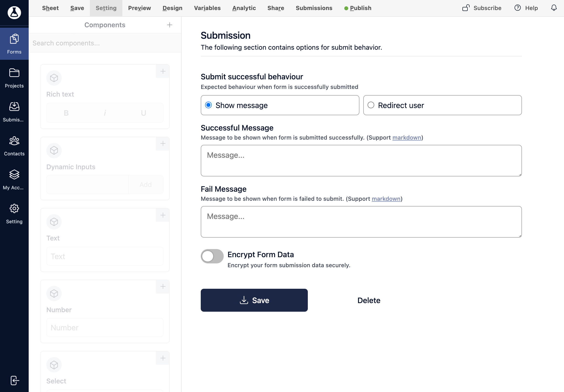Click the Subscribe text link
Image resolution: width=564 pixels, height=392 pixels.
pyautogui.click(x=487, y=8)
